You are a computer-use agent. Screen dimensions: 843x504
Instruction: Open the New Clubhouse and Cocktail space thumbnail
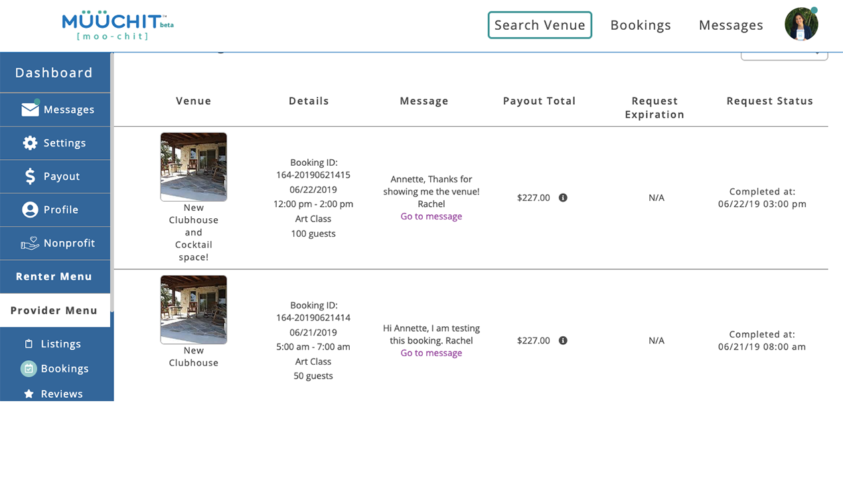[194, 166]
